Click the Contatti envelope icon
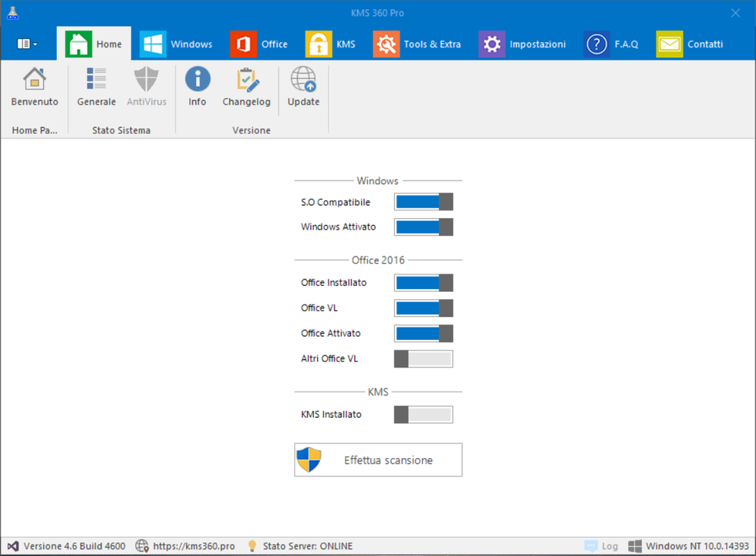The width and height of the screenshot is (756, 556). 670,44
